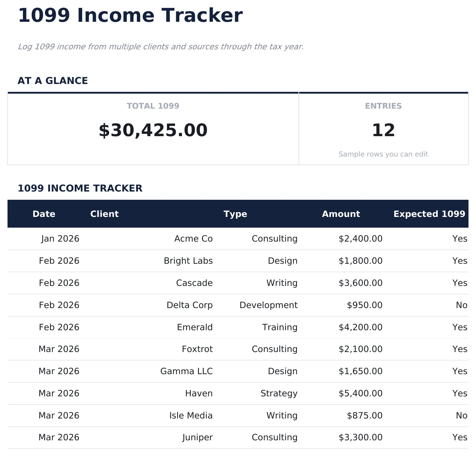This screenshot has height=456, width=476.
Task: Select the Acme Co client cell
Action: pos(193,238)
